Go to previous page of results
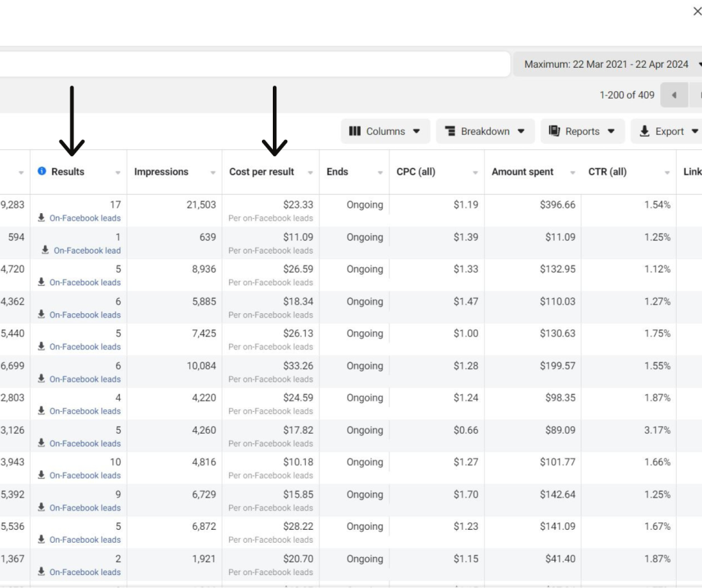This screenshot has width=702, height=588. point(674,95)
